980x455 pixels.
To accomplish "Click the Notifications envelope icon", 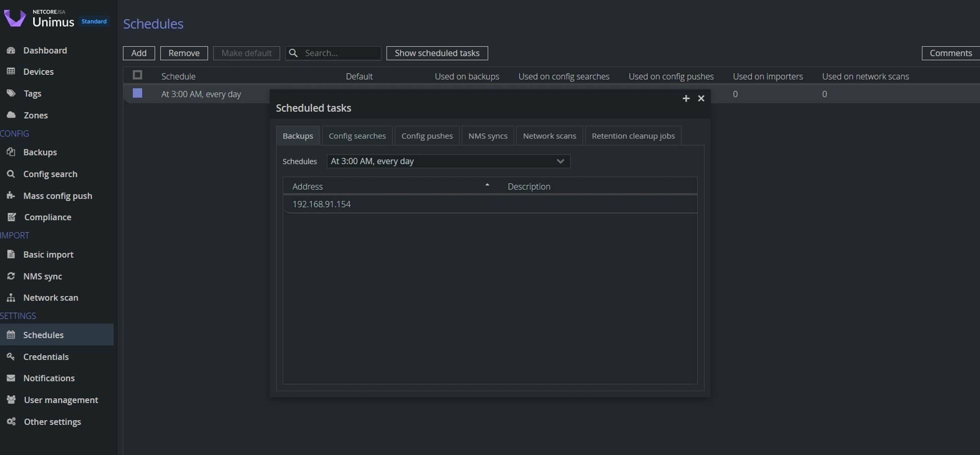I will coord(11,378).
